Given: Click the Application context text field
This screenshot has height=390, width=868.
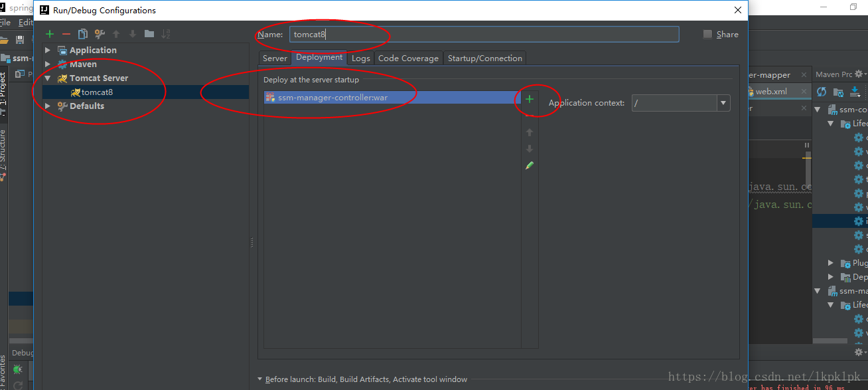Looking at the screenshot, I should [674, 103].
